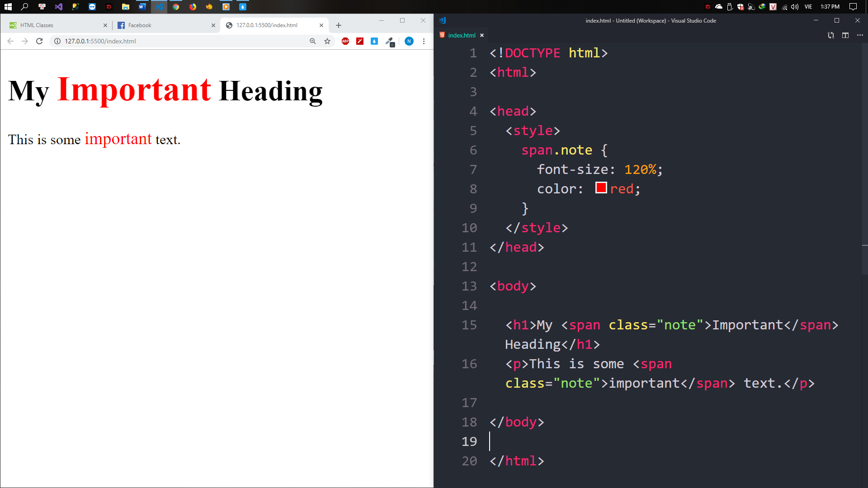868x488 pixels.
Task: Open the Chrome profile avatar N menu
Action: pos(409,41)
